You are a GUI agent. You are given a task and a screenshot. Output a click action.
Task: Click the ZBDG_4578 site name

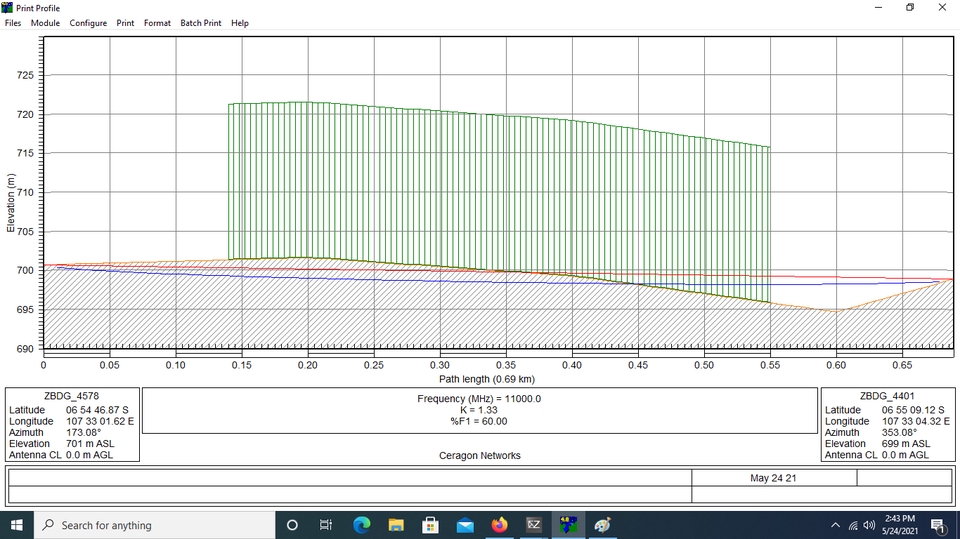coord(71,396)
